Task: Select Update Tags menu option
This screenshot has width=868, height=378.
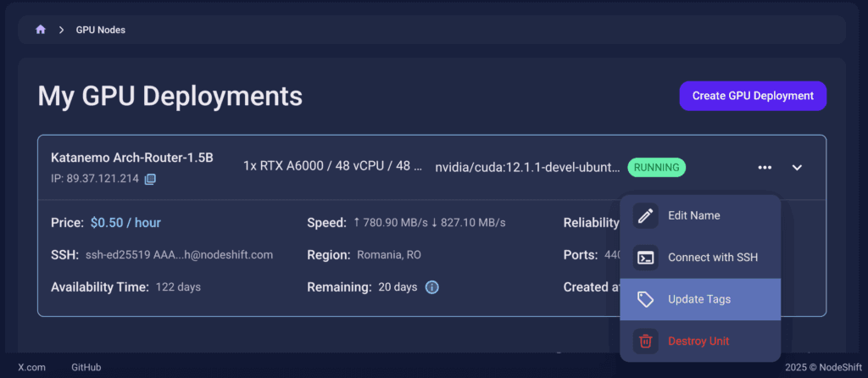Action: point(698,299)
